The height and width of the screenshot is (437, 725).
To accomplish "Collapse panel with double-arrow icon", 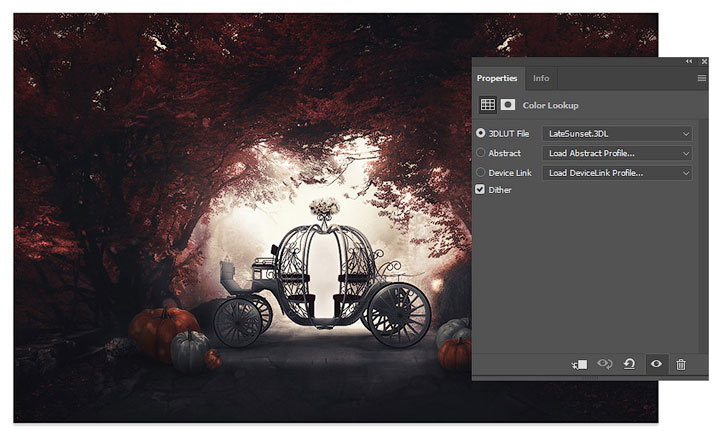I will tap(689, 61).
